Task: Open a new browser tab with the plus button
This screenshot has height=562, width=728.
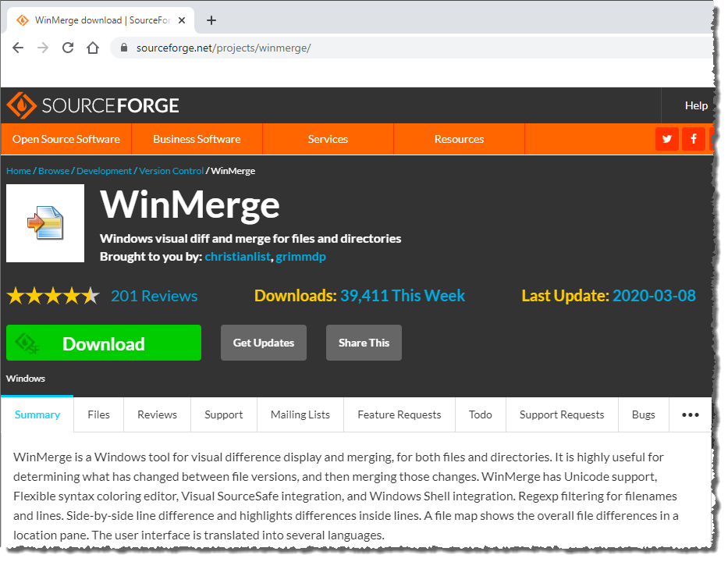Action: [x=211, y=20]
